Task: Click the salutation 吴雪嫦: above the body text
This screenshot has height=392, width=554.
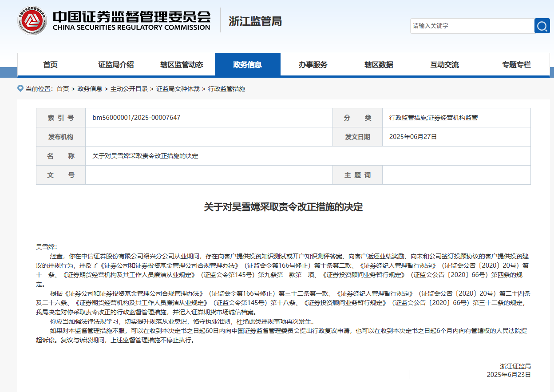Action: 47,246
